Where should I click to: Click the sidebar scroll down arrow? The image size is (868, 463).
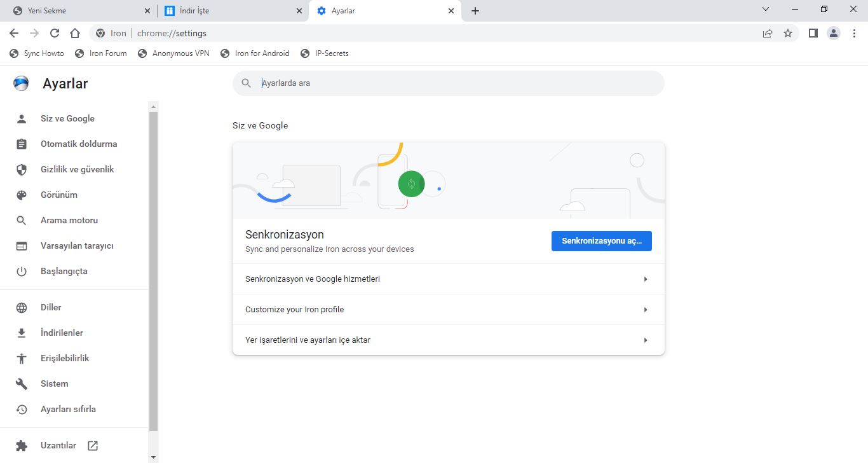(x=153, y=457)
